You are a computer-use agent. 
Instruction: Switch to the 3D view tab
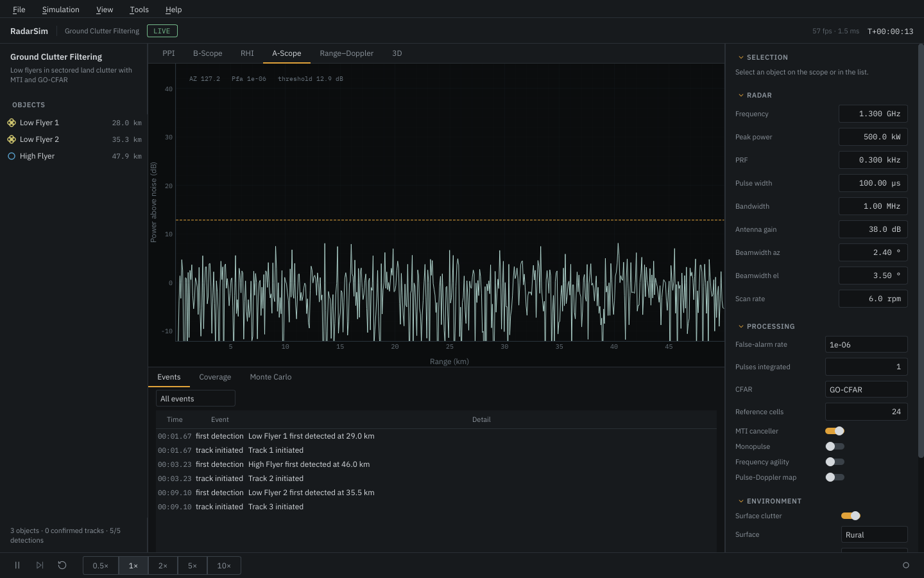(397, 53)
